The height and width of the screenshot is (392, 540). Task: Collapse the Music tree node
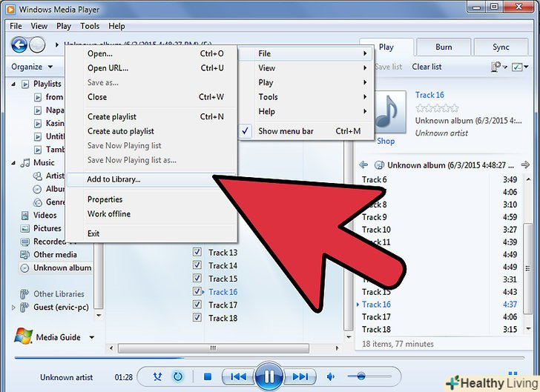click(x=13, y=163)
